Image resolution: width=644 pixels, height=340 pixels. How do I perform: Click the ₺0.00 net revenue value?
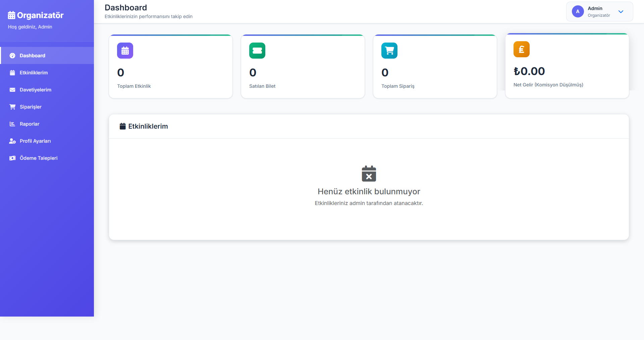click(x=529, y=71)
